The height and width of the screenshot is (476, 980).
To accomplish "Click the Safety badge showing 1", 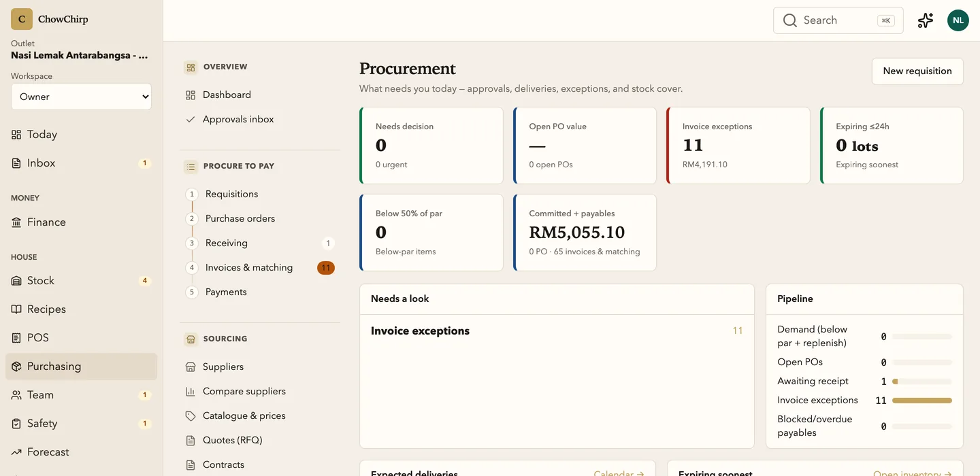I will pos(144,424).
